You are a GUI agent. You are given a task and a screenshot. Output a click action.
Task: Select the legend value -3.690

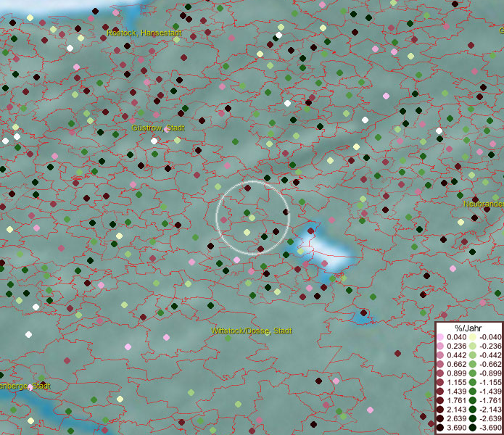pyautogui.click(x=490, y=428)
